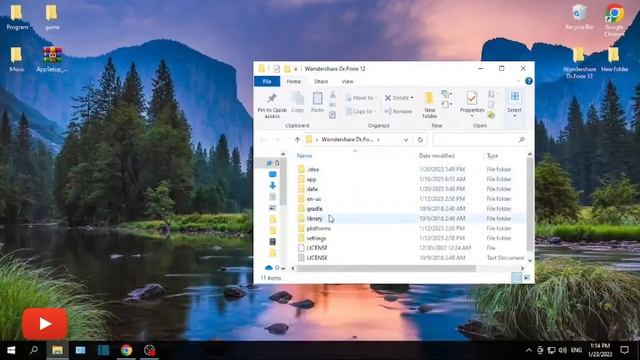Image resolution: width=640 pixels, height=360 pixels.
Task: Select the OneDrive cloud icon in navigation pane
Action: pyautogui.click(x=269, y=268)
